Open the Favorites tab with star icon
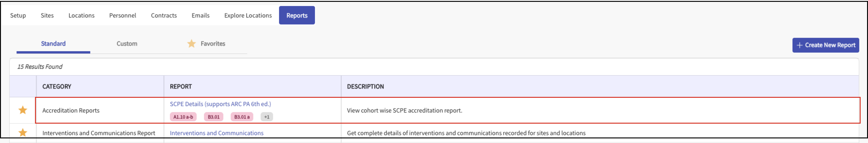This screenshot has width=868, height=143. (x=206, y=44)
